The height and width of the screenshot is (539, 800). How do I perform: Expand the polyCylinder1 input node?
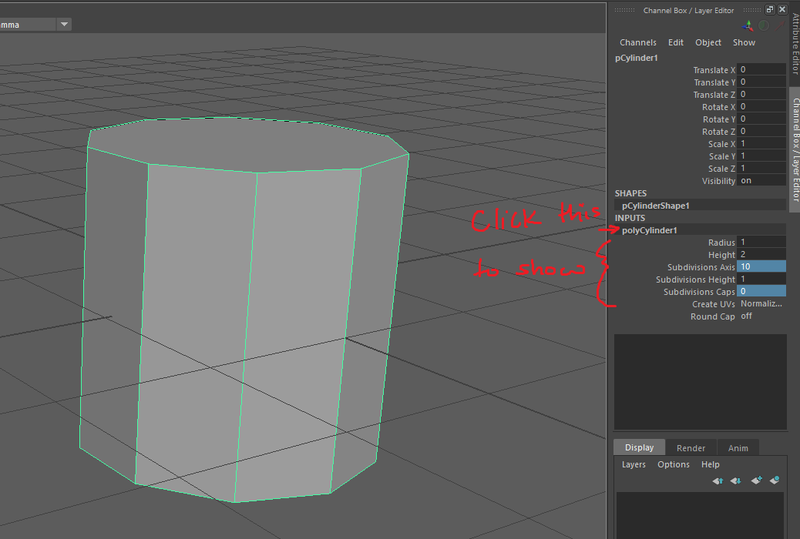pyautogui.click(x=649, y=230)
